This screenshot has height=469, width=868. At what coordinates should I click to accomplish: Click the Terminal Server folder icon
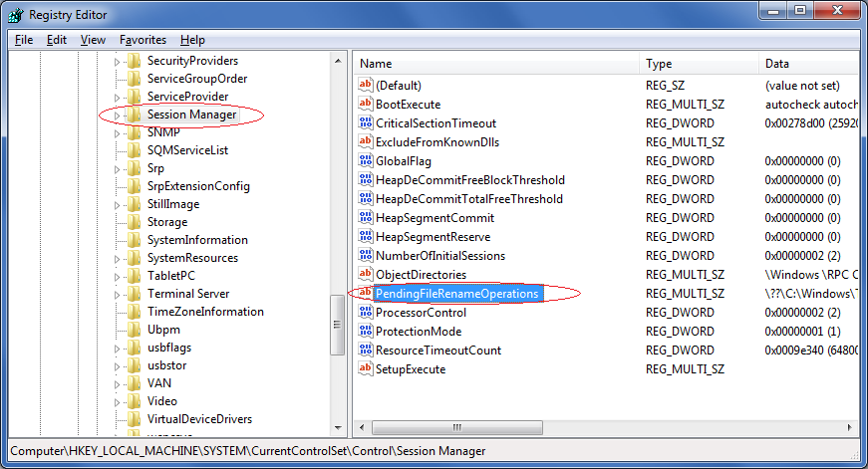tap(136, 294)
